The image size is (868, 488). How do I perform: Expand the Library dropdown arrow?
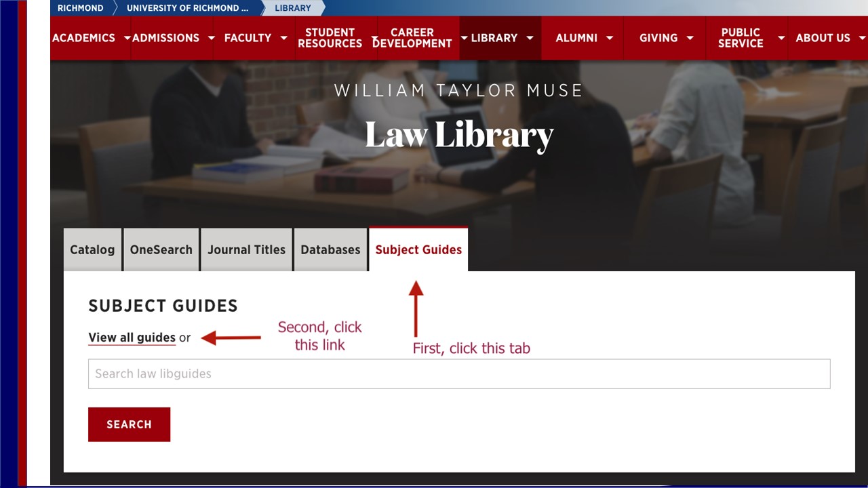[530, 38]
